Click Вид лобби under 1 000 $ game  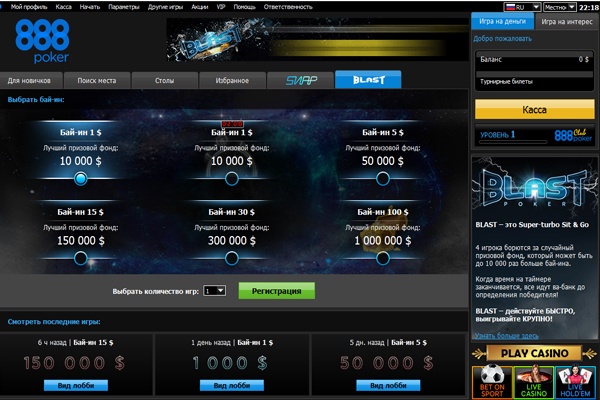(x=232, y=385)
